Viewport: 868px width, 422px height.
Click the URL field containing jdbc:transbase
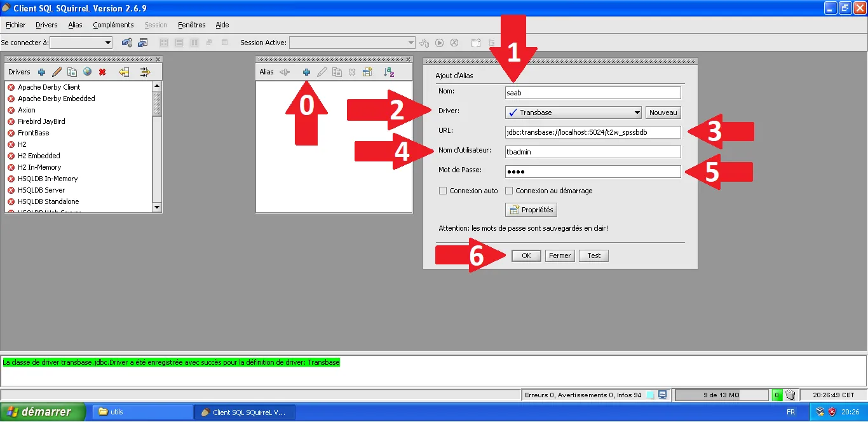pyautogui.click(x=591, y=132)
